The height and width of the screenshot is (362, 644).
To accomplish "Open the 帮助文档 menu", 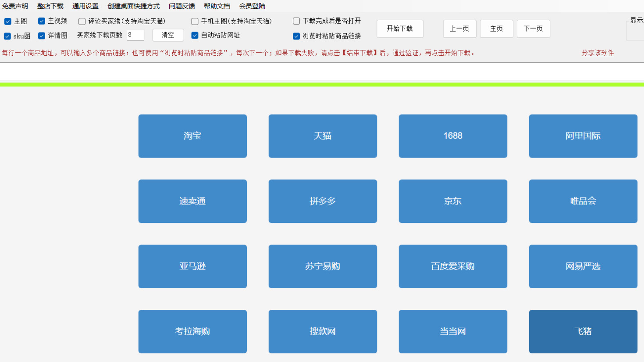I will 217,6.
